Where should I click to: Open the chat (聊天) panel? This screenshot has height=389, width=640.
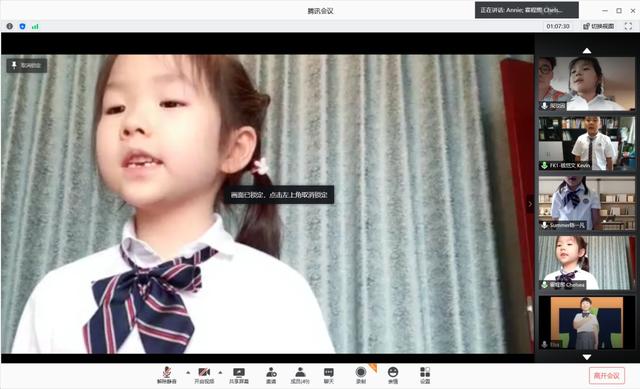pyautogui.click(x=329, y=375)
